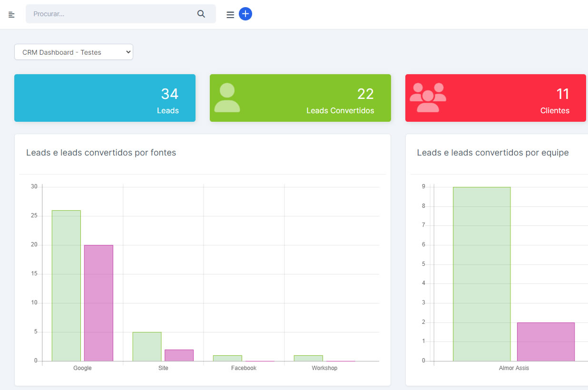Select the green Workshop leads bar
This screenshot has width=588, height=390.
pos(308,358)
